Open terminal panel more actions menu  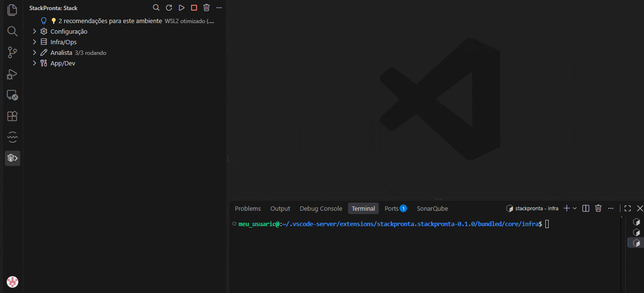coord(611,208)
